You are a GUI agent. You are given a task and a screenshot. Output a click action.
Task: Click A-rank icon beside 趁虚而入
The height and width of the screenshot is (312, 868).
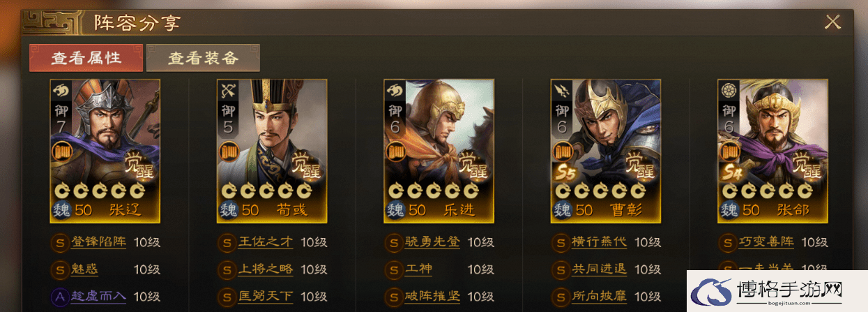pos(59,296)
